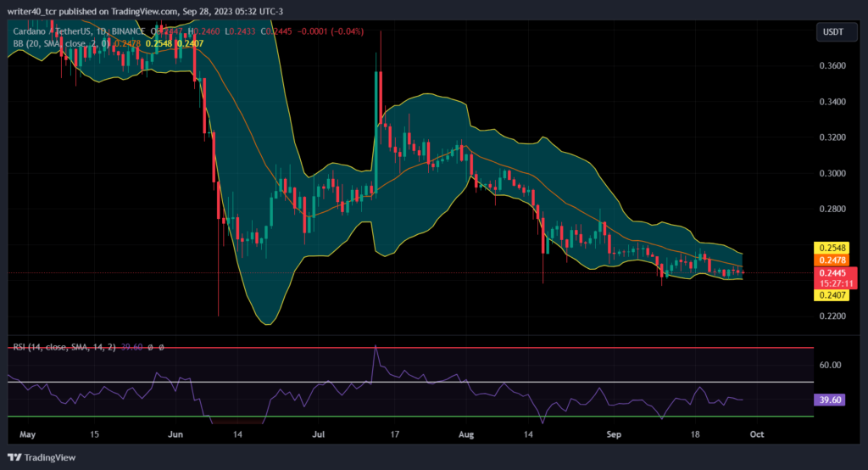Click the 0.2800 price axis label

832,209
